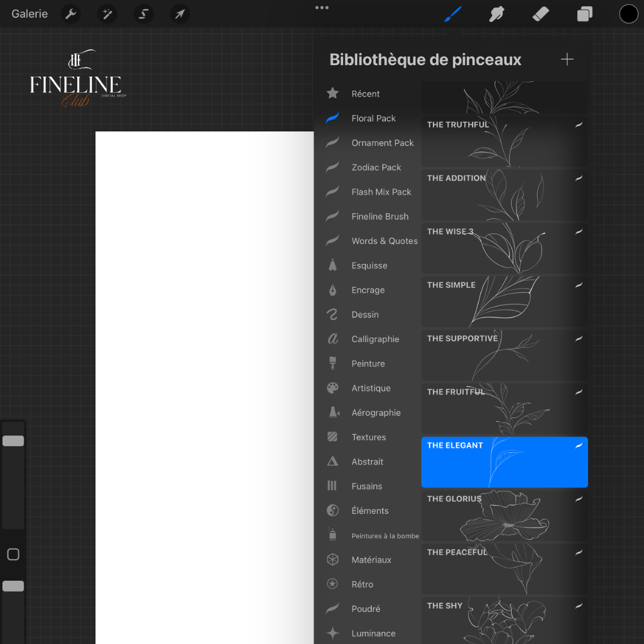Tap the Paintbrush tool icon
The height and width of the screenshot is (644, 644).
(x=453, y=14)
